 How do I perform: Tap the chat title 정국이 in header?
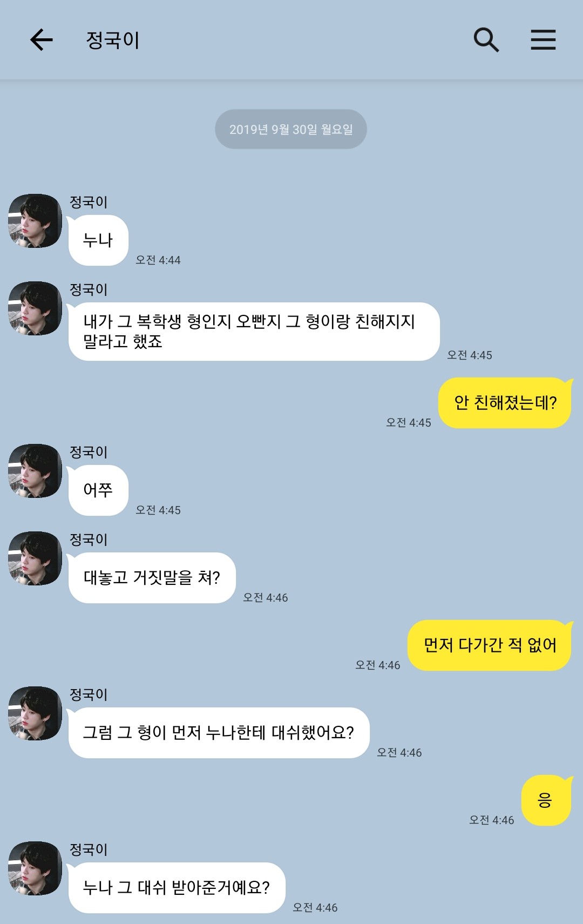click(113, 40)
